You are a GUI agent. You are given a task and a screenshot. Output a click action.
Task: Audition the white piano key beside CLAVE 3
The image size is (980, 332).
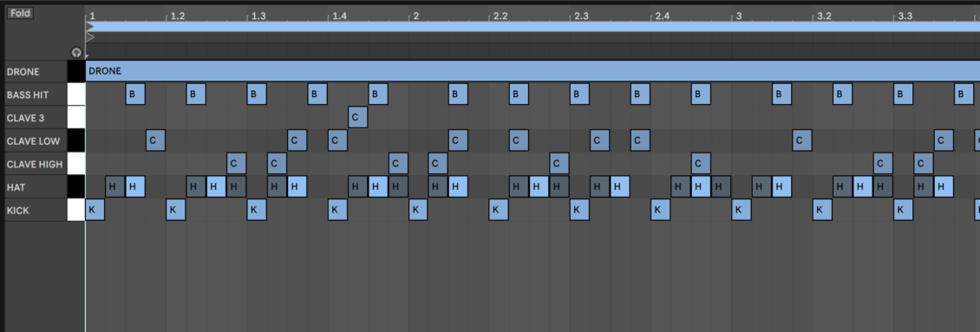tap(76, 118)
